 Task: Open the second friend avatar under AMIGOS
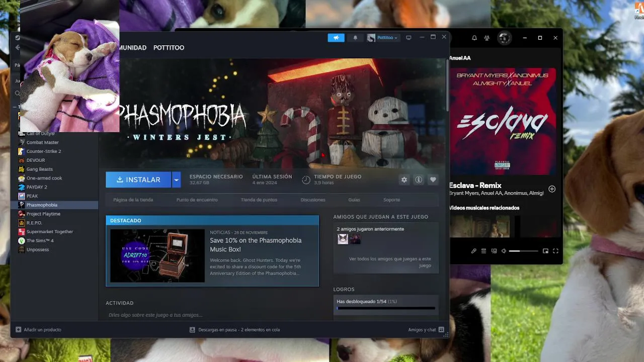coord(355,239)
